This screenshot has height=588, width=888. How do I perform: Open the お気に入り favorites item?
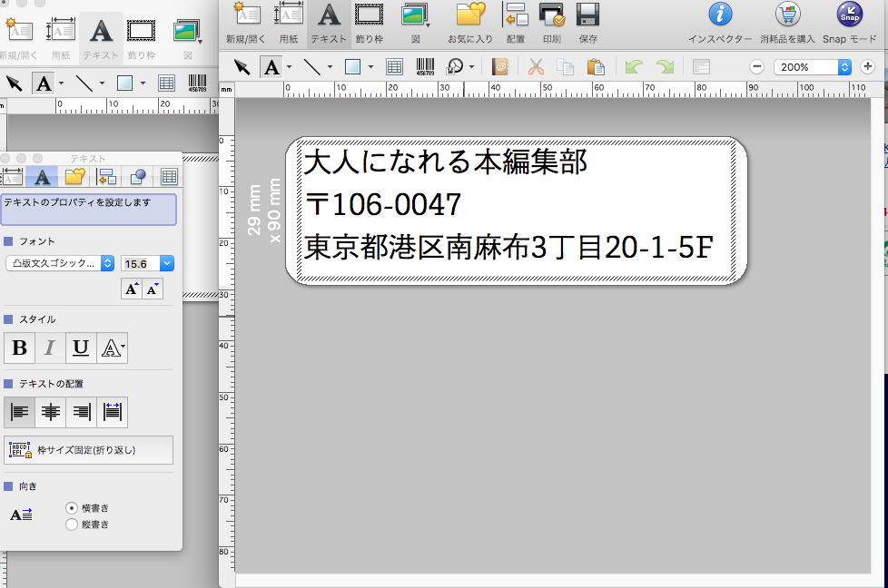[x=470, y=23]
